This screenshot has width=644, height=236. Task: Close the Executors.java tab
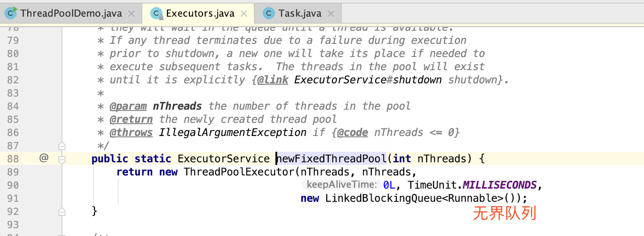click(243, 14)
